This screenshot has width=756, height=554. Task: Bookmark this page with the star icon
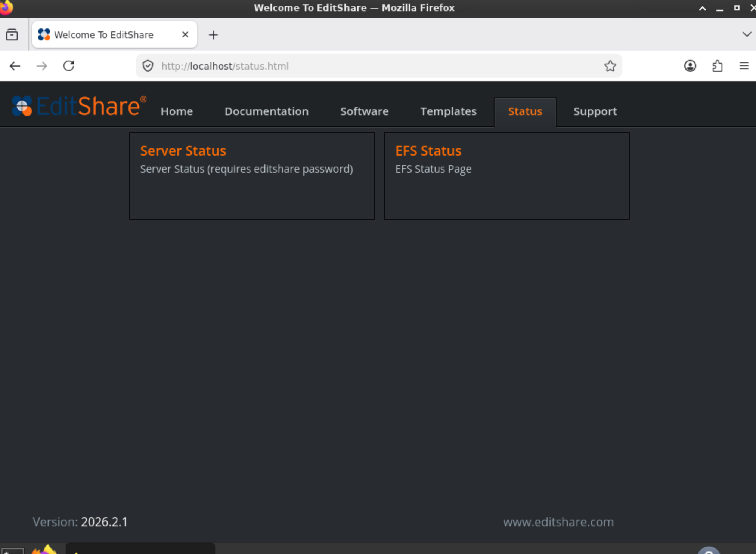[610, 66]
